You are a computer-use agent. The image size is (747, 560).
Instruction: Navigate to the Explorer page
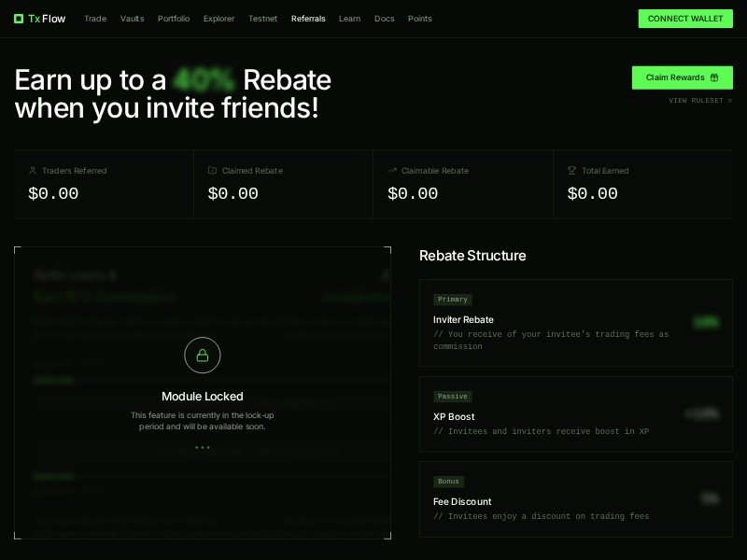(x=219, y=19)
